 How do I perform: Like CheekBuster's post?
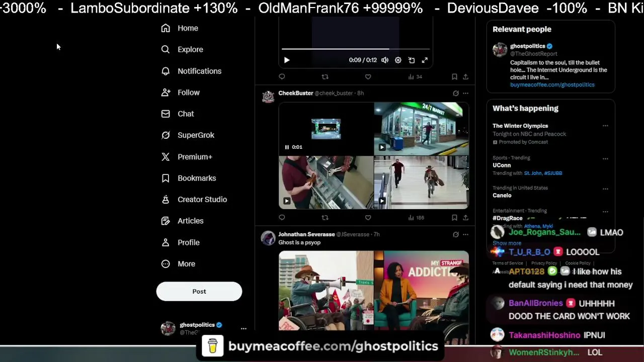click(x=368, y=218)
